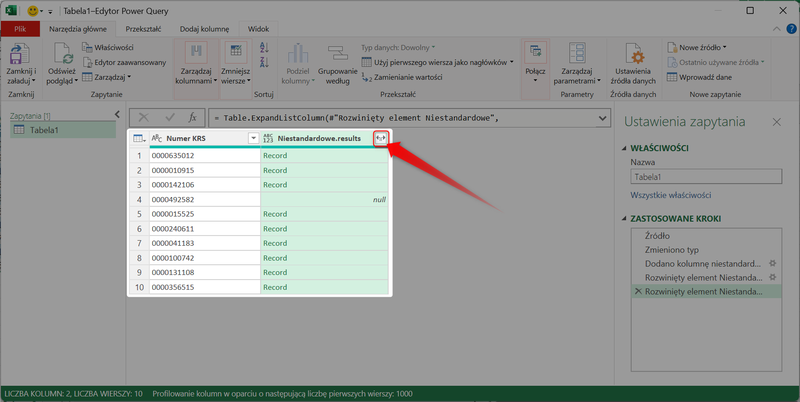Click in the formula bar text
The image size is (800, 402).
(x=356, y=118)
